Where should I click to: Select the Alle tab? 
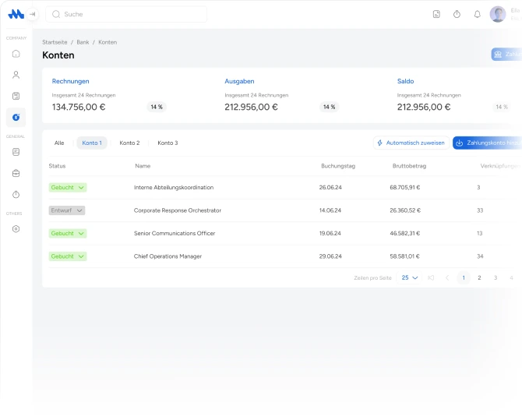click(59, 143)
